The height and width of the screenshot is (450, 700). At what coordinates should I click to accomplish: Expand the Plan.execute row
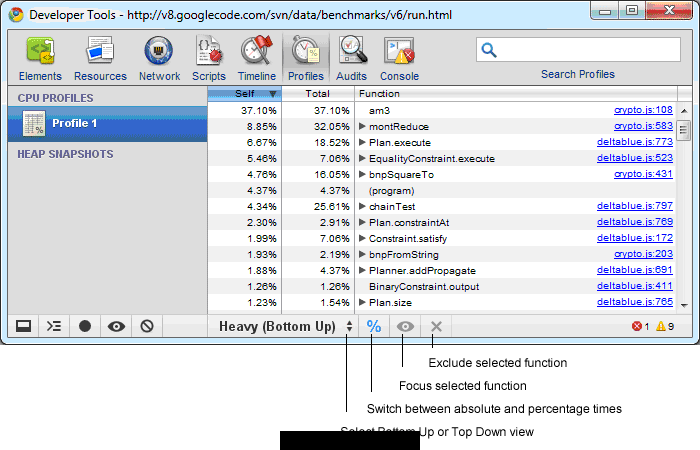(362, 142)
